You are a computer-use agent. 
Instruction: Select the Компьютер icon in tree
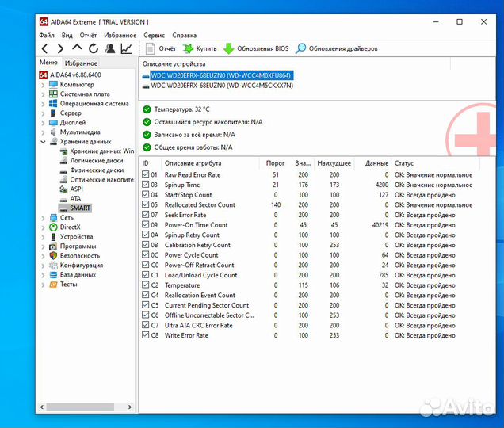pos(53,85)
